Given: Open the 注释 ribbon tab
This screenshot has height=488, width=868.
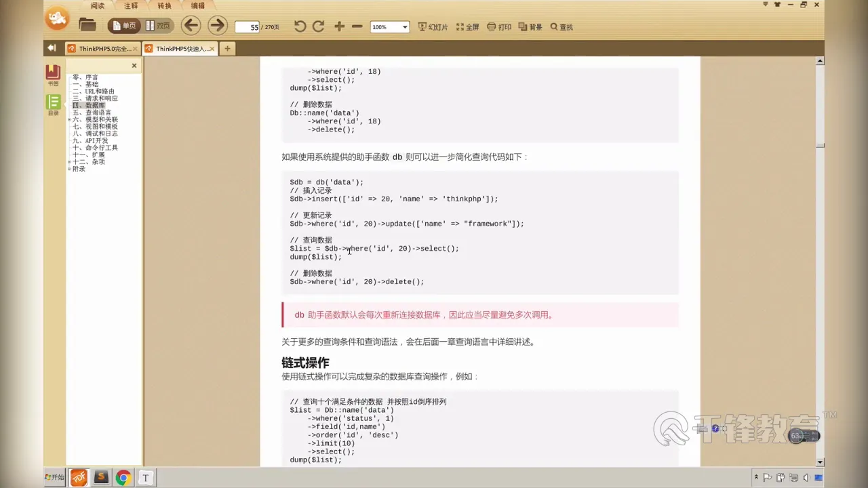Looking at the screenshot, I should (131, 5).
